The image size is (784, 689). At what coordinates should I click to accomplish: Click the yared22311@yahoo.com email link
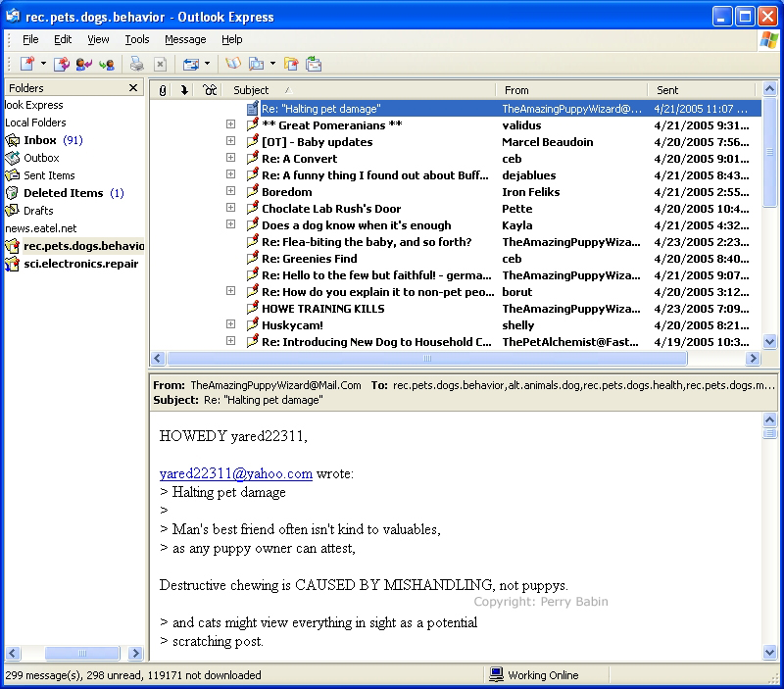pyautogui.click(x=236, y=473)
